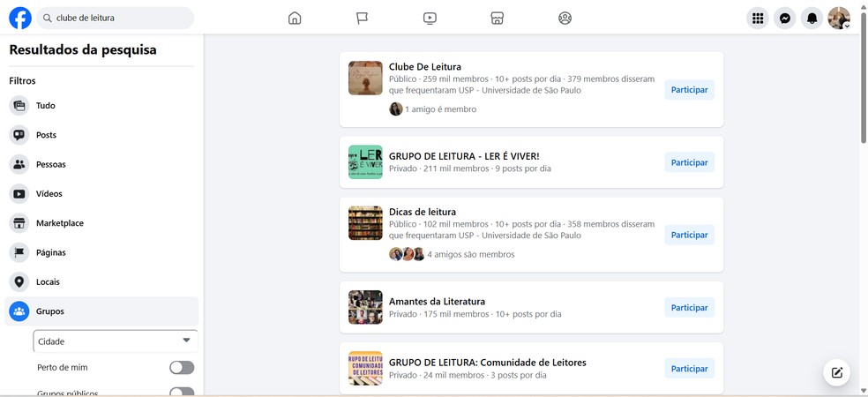Select the Marketplace filter icon in sidebar
The image size is (868, 397).
click(x=19, y=223)
